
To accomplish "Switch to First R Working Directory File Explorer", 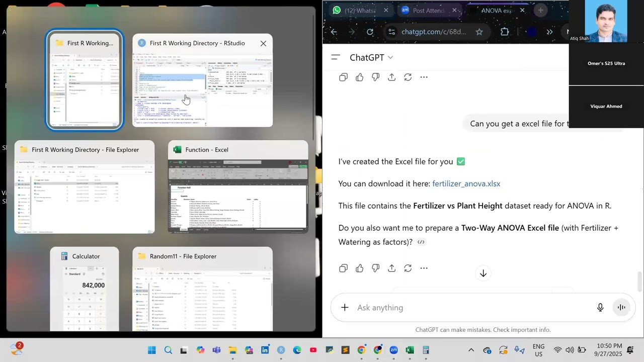I will (85, 187).
